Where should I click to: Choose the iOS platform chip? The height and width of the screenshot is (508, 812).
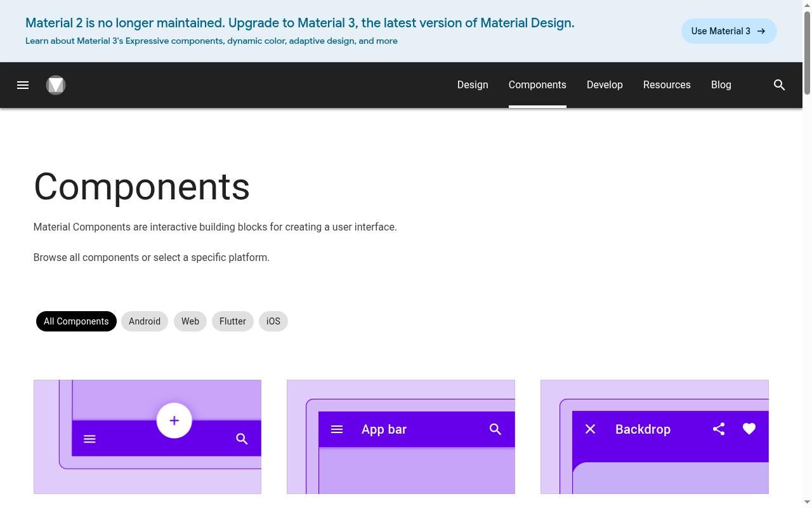273,321
